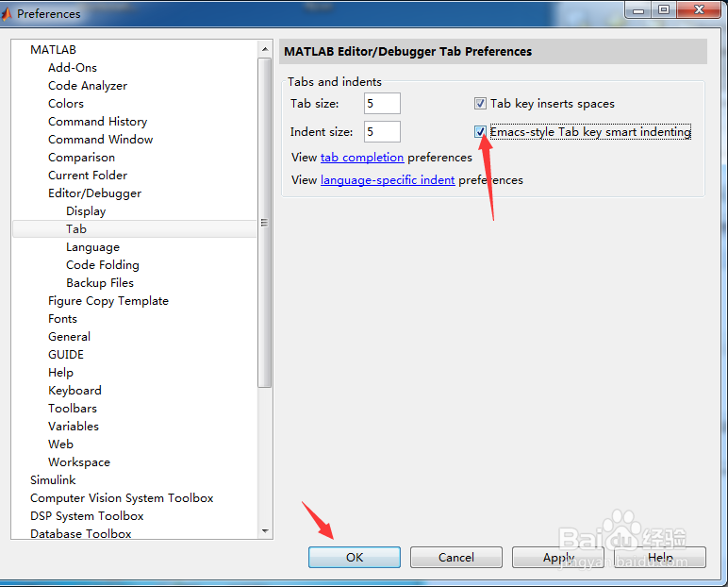Screen dimensions: 728x587
Task: Select Database Toolbox in the tree
Action: (81, 534)
